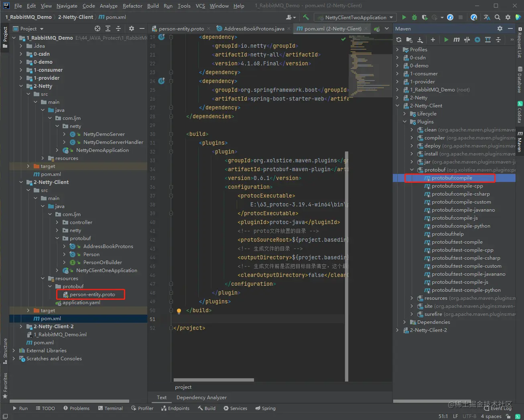This screenshot has width=524, height=420.
Task: Run NettyClientTwoApplication with green play icon
Action: [404, 17]
